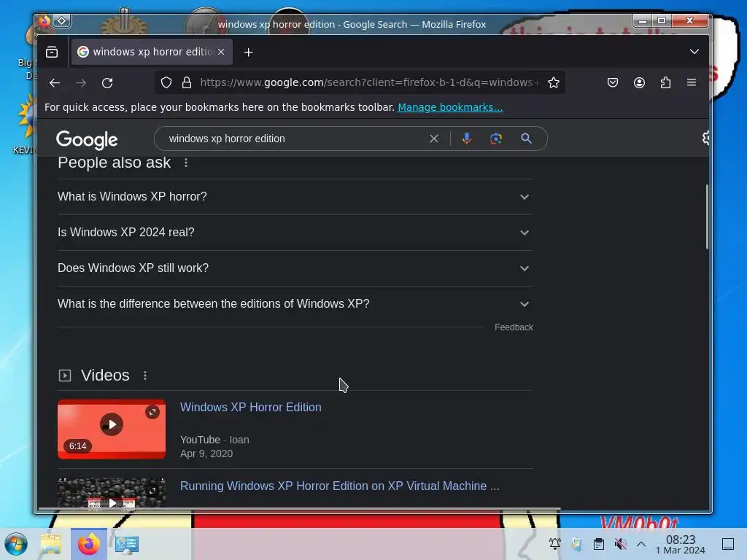Open the Pocket save icon
This screenshot has height=560, width=747.
coord(613,83)
